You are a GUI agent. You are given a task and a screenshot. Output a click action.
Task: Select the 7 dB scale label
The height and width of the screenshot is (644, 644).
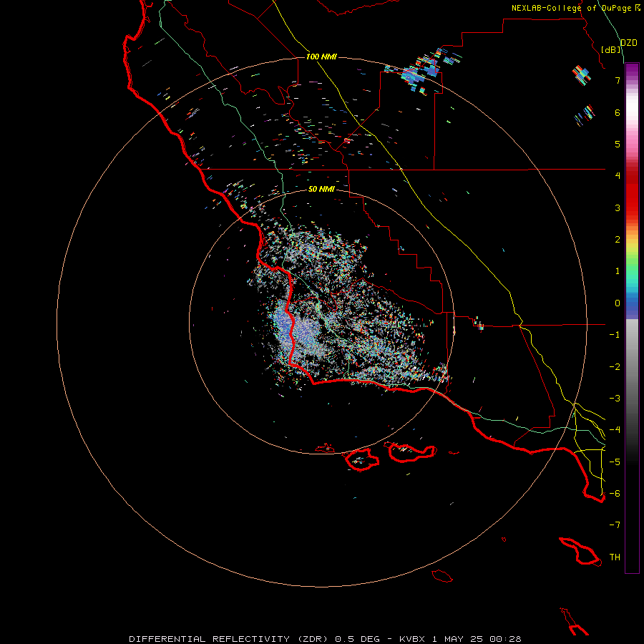[618, 80]
